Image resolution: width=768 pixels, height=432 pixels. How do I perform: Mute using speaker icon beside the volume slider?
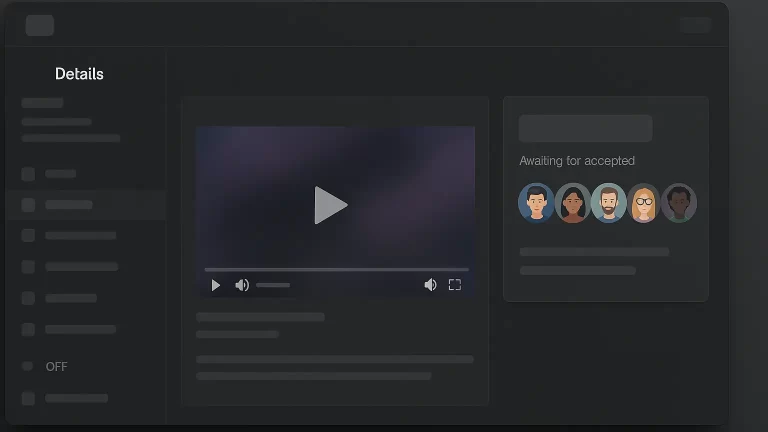(242, 285)
